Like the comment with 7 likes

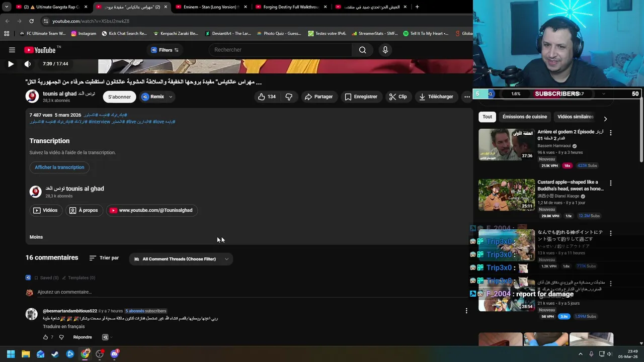tap(45, 337)
